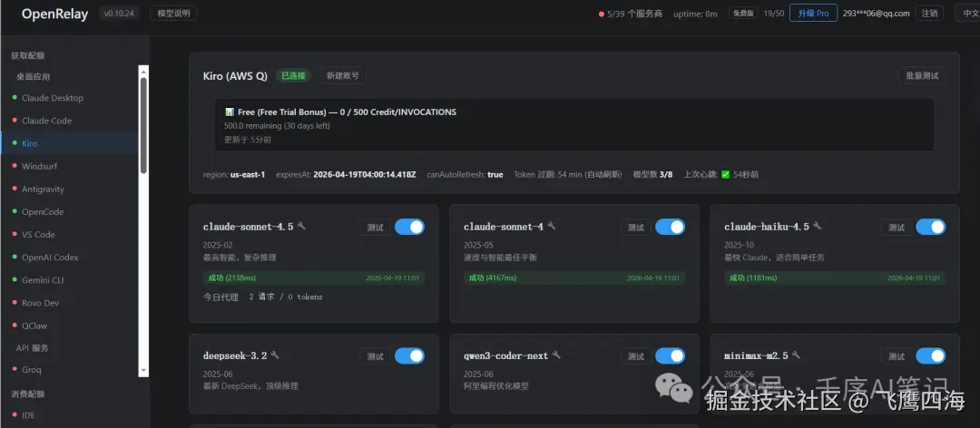Viewport: 980px width, 428px height.
Task: Click the wrench icon next to qwen3-coder-next
Action: pos(556,355)
